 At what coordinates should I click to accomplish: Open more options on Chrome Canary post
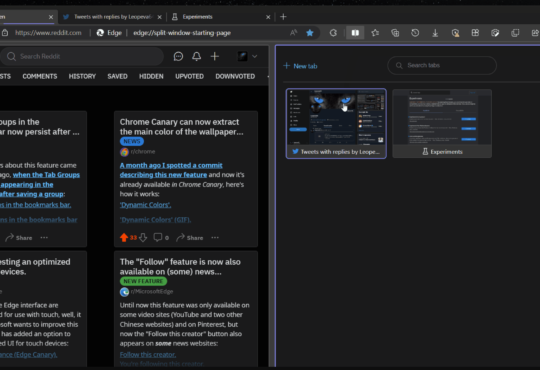(x=215, y=237)
